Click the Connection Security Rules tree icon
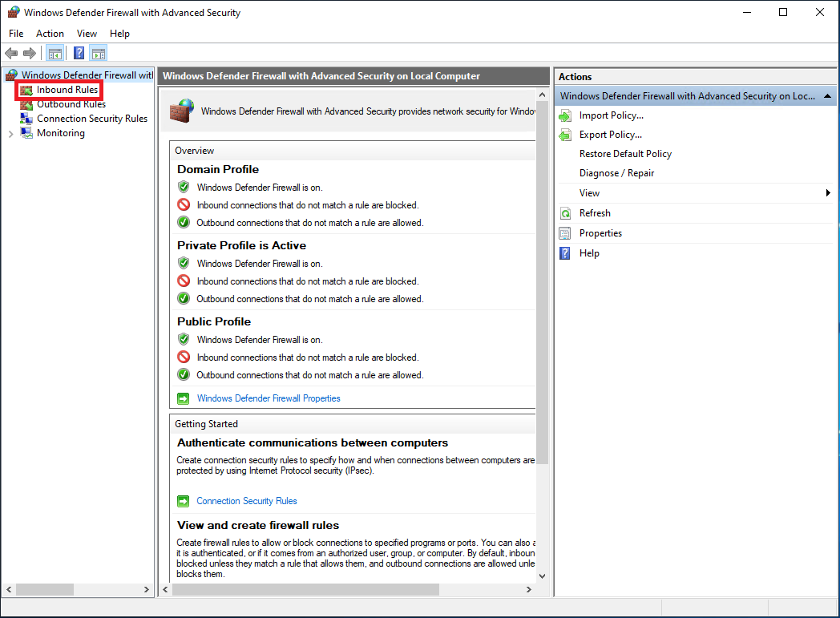The width and height of the screenshot is (840, 618). pos(26,119)
